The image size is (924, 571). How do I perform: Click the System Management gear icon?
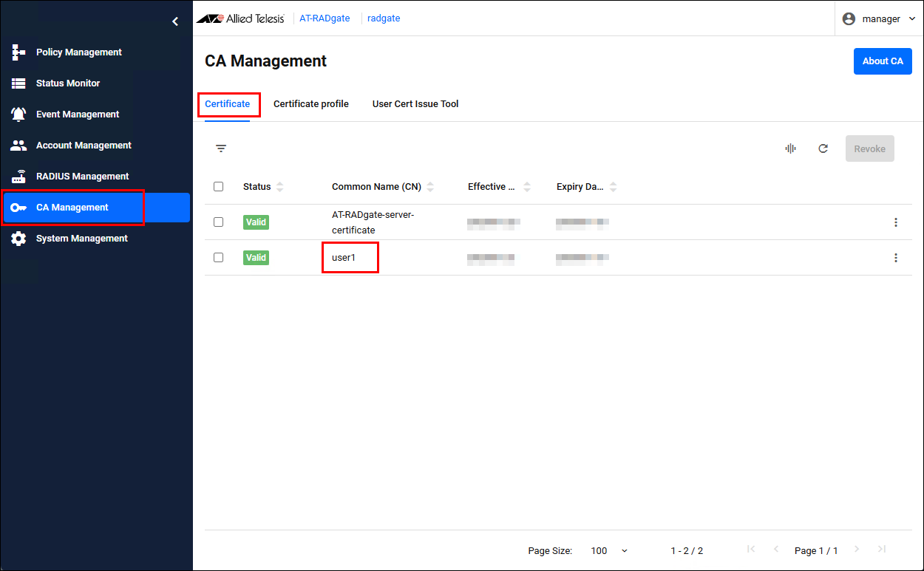tap(19, 239)
